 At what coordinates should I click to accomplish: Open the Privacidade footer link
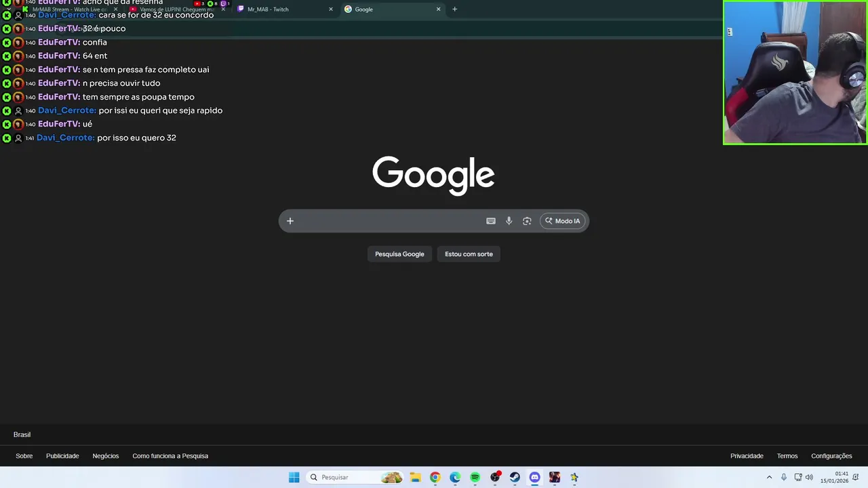click(747, 456)
